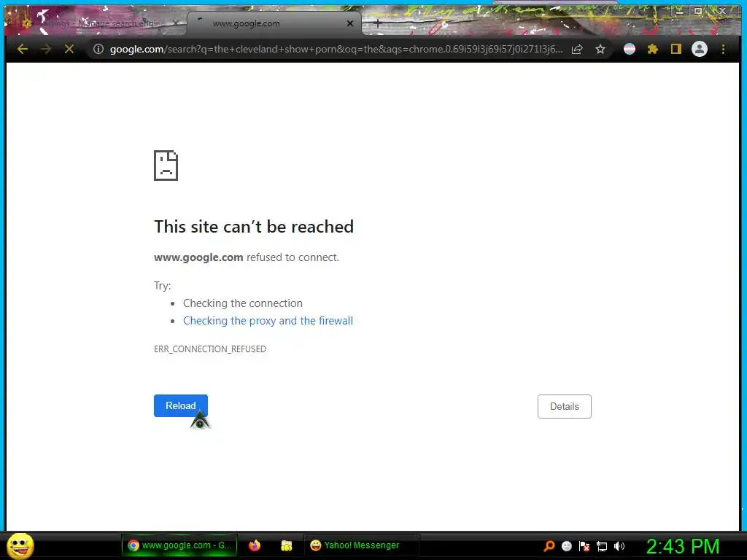Click the Details button
Viewport: 747px width, 560px height.
565,407
